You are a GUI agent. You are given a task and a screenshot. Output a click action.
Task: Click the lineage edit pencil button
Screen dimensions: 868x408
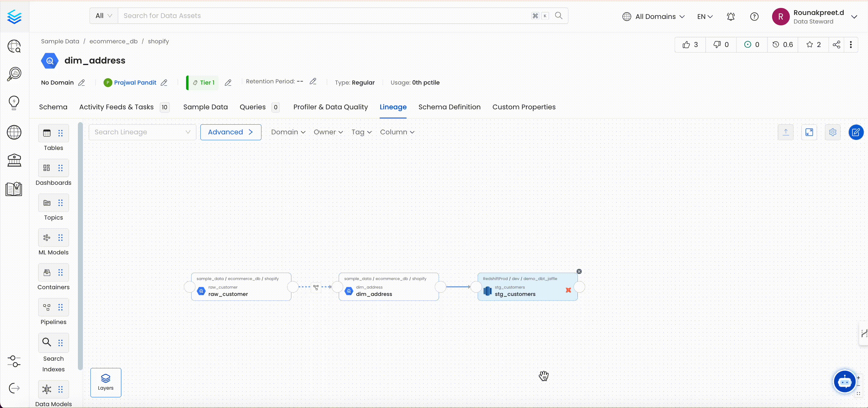(x=855, y=132)
